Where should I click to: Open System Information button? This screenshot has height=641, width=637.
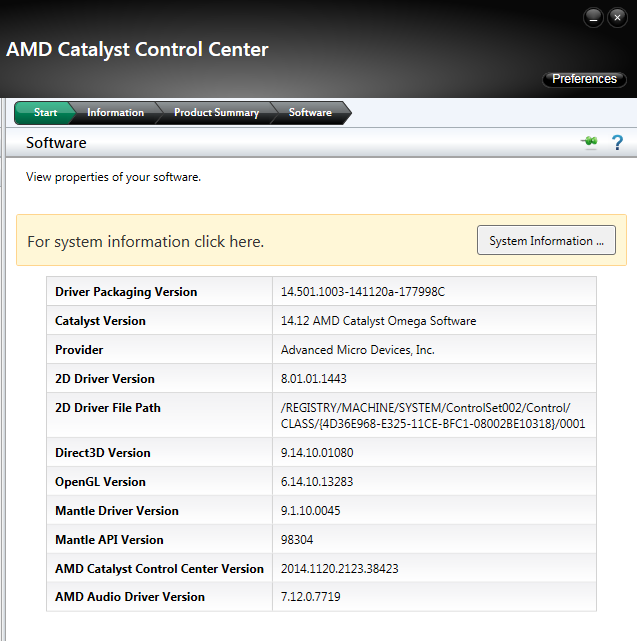[x=546, y=240]
